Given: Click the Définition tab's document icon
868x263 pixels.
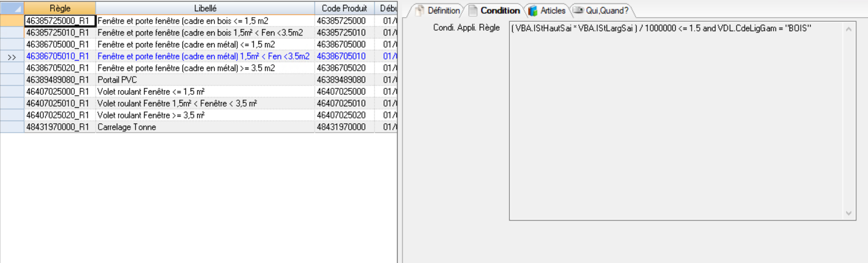Looking at the screenshot, I should point(420,11).
